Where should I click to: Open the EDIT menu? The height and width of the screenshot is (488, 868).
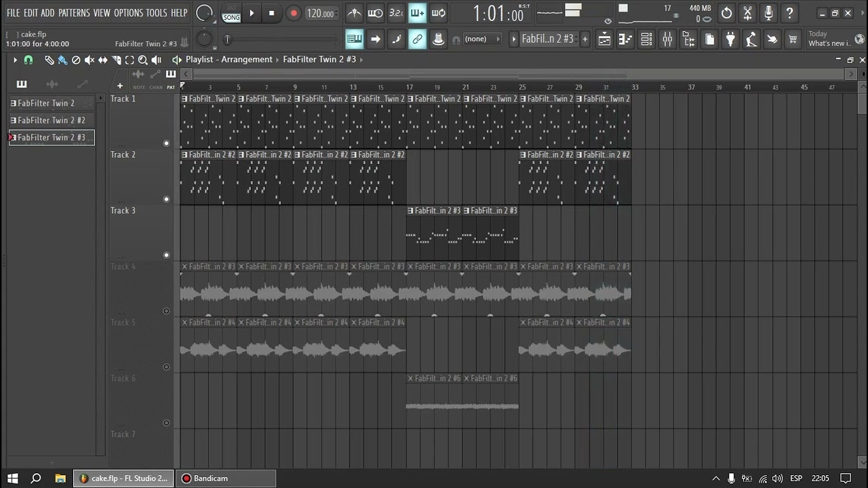(x=31, y=13)
